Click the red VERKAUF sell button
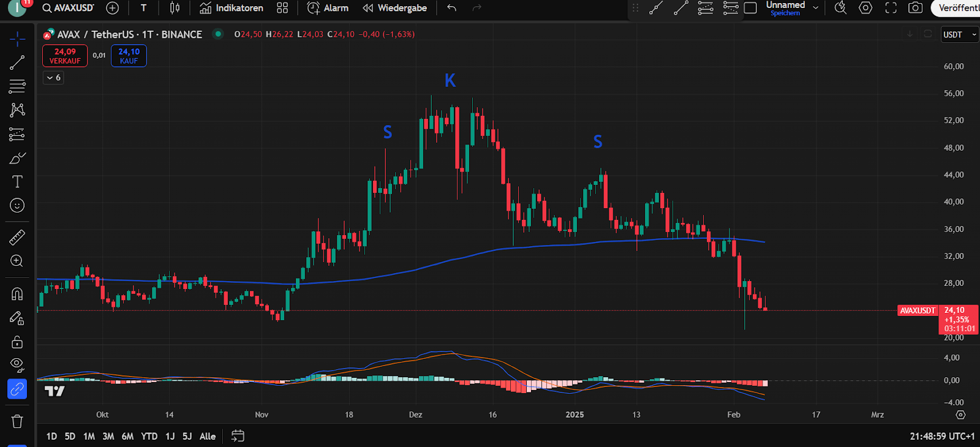Screen dimensions: 980x447 [x=65, y=56]
